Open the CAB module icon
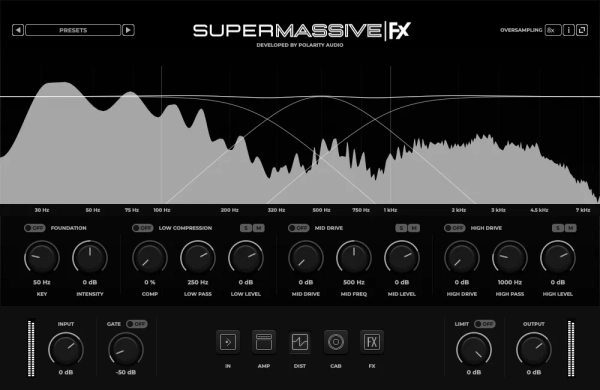This screenshot has height=390, width=600. pyautogui.click(x=336, y=342)
